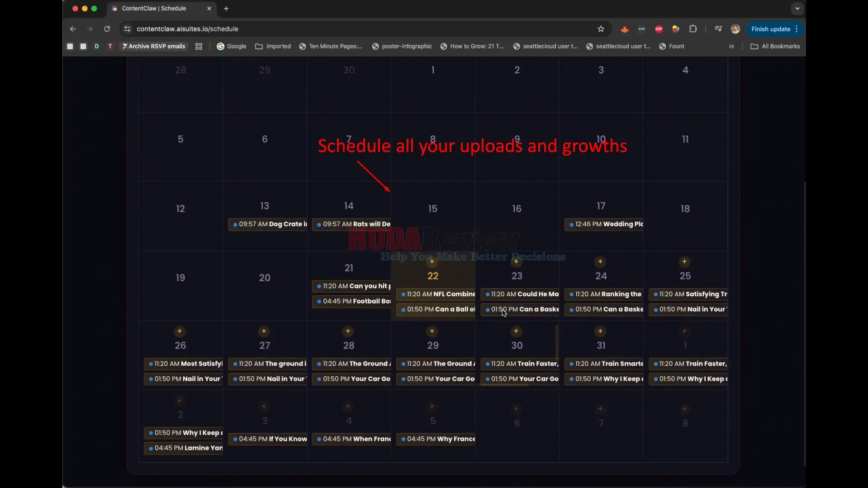Viewport: 868px width, 488px height.
Task: Add a post on the 30th with the plus icon
Action: (516, 331)
